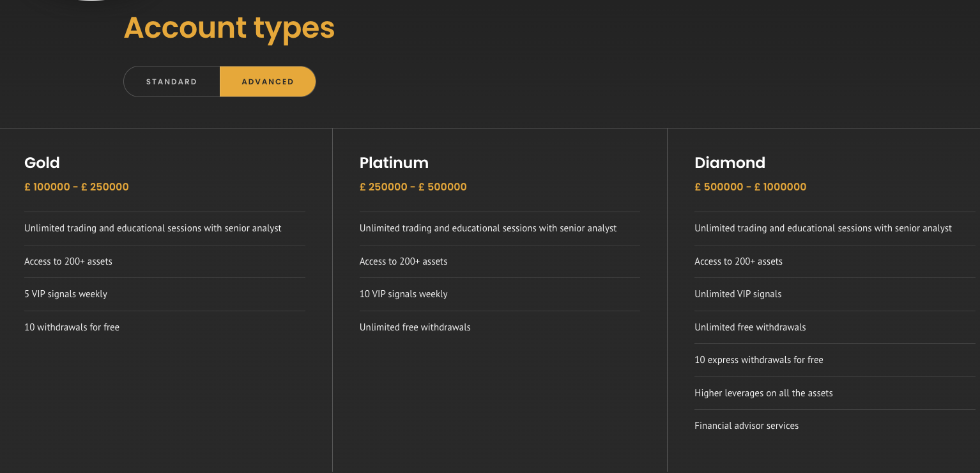Click the Financial advisor services text
Screen dimensions: 980x473
[747, 426]
